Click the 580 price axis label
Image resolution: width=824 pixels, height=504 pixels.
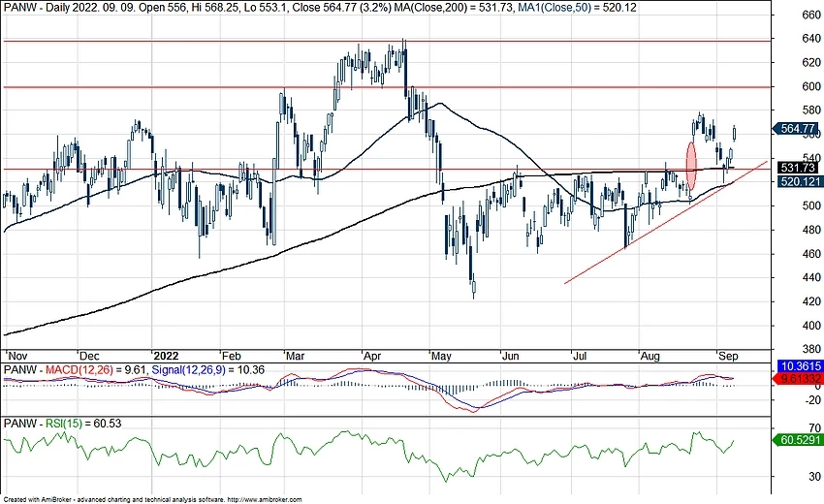coord(811,110)
